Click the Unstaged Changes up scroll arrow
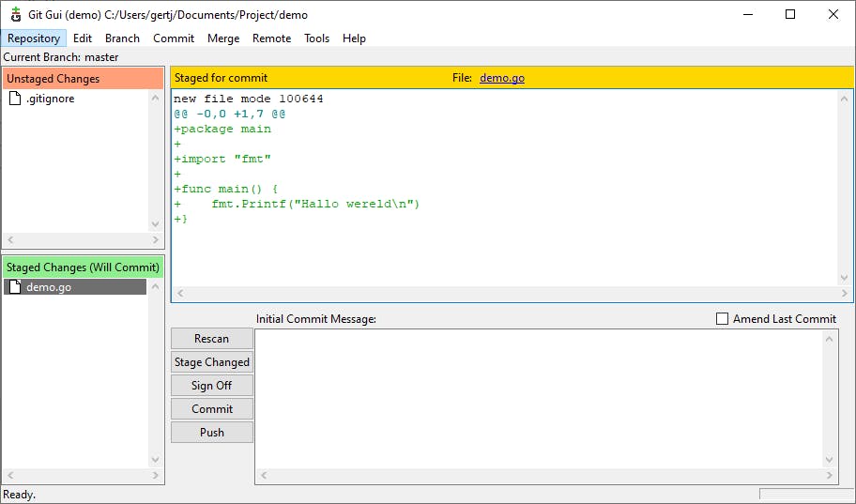 click(x=155, y=98)
